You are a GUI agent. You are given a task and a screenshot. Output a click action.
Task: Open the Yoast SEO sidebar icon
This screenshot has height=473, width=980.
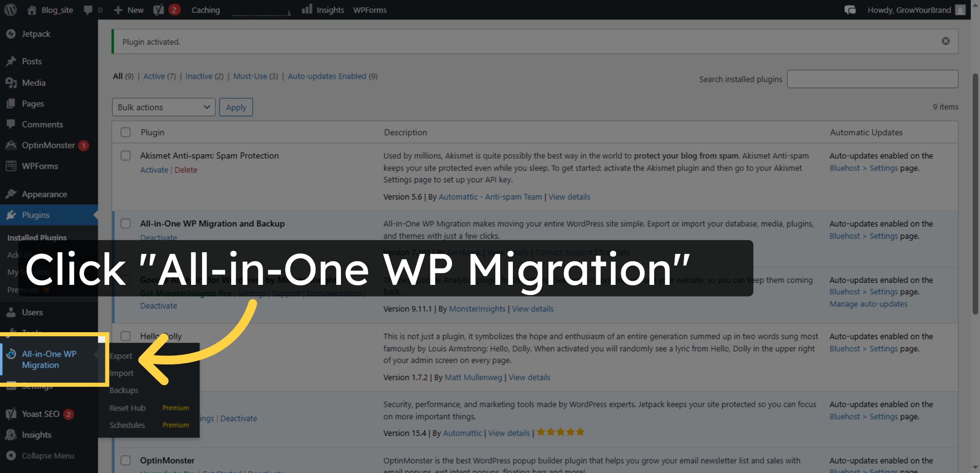click(11, 413)
